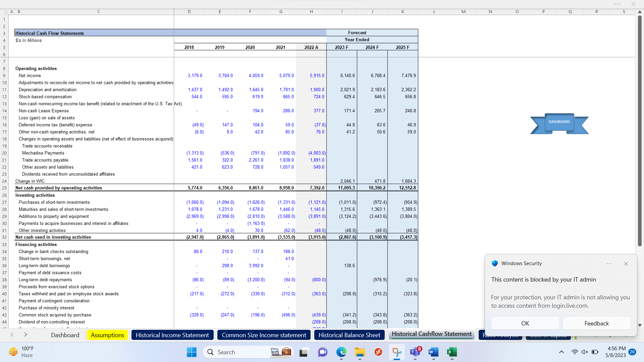Toggle Wi-Fi from the system tray
This screenshot has height=362, width=644.
pos(575,352)
